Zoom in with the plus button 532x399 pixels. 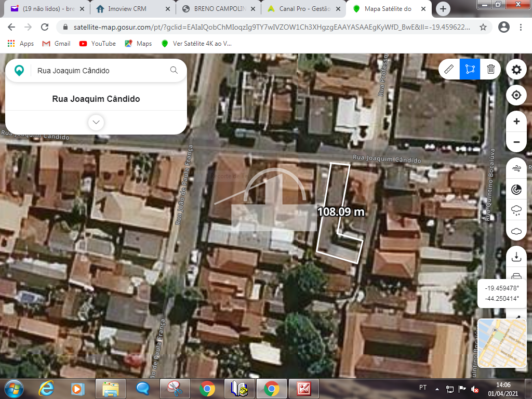click(516, 122)
